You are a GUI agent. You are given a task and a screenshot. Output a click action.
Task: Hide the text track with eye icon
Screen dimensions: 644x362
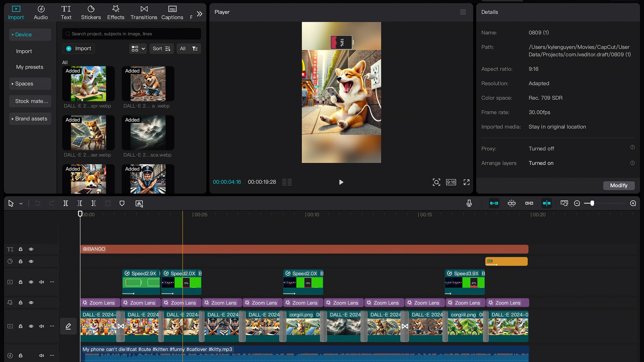point(31,249)
